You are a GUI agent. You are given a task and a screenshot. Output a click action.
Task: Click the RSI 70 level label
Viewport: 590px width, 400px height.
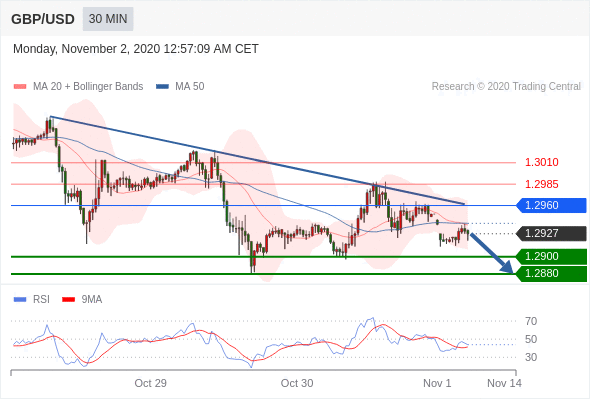(531, 321)
